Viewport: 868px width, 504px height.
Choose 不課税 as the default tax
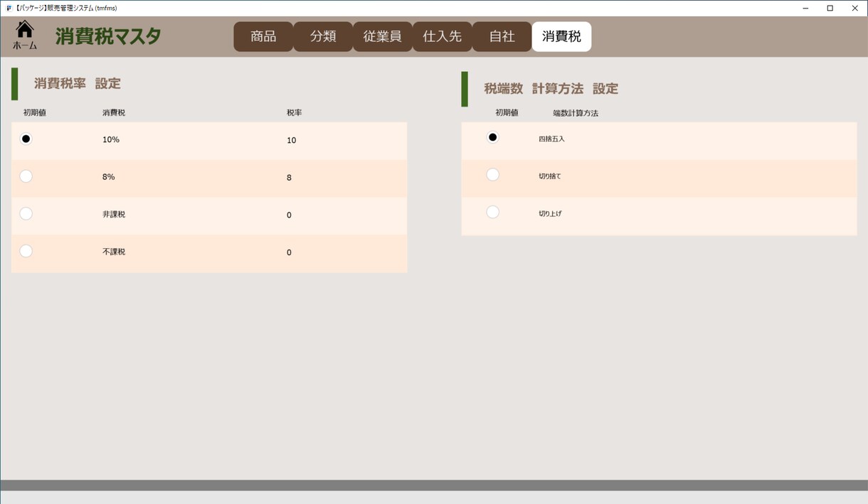[x=26, y=251]
